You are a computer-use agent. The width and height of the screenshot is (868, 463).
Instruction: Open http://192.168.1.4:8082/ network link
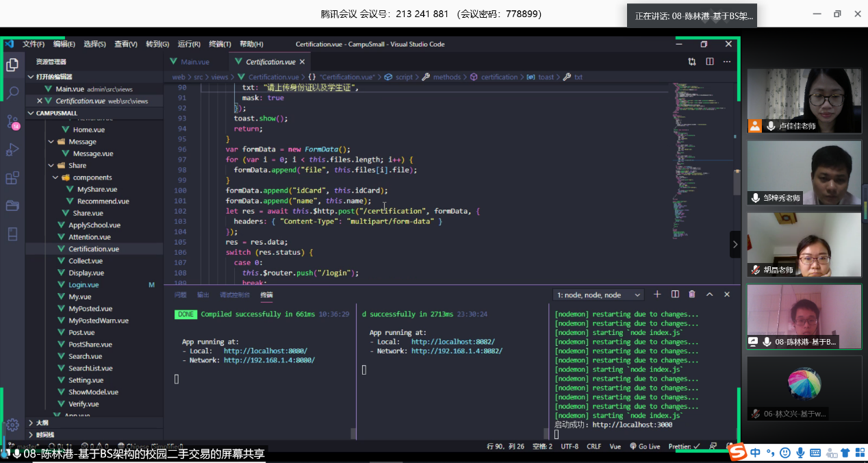tap(457, 351)
